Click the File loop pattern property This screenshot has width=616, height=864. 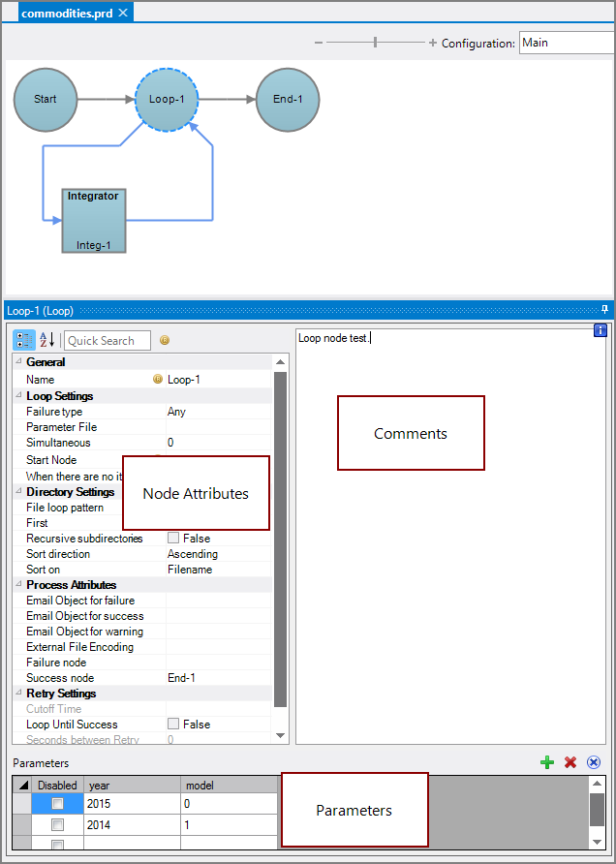65,508
